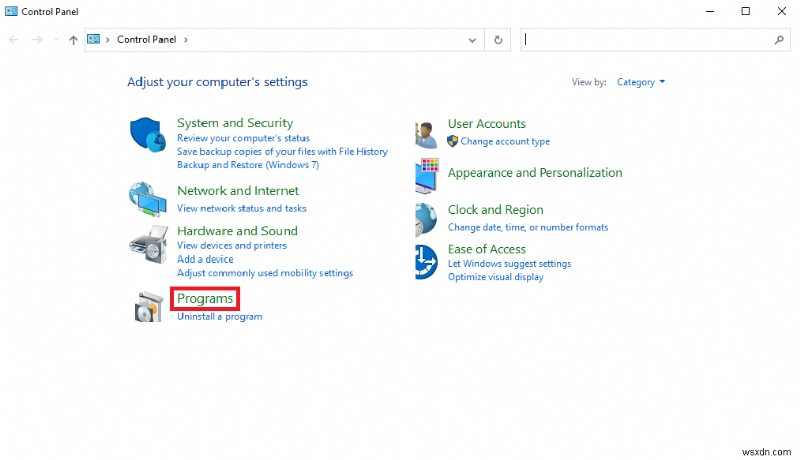
Task: Expand the recent locations dropdown arrow
Action: click(x=56, y=40)
